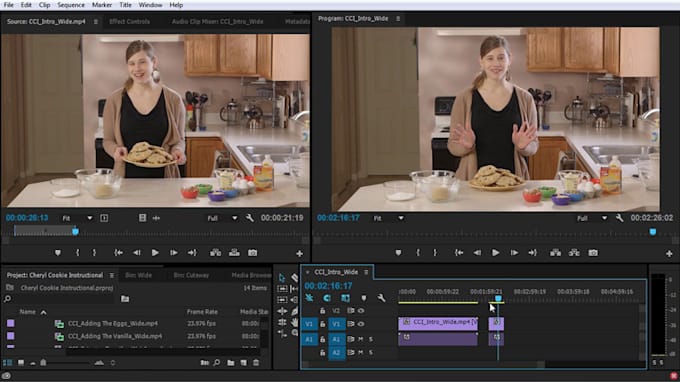Go to In point in Source monitor
Image resolution: width=680 pixels, height=382 pixels.
pos(118,252)
